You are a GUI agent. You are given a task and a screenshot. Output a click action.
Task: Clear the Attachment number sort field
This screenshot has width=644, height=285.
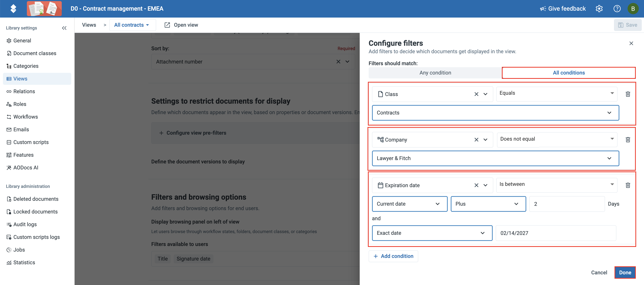pos(338,62)
